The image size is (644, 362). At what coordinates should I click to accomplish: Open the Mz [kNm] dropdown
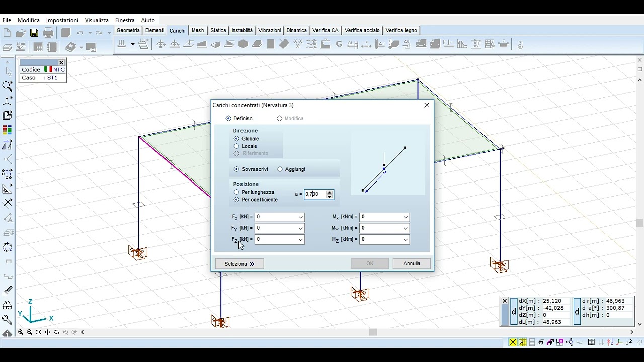405,239
